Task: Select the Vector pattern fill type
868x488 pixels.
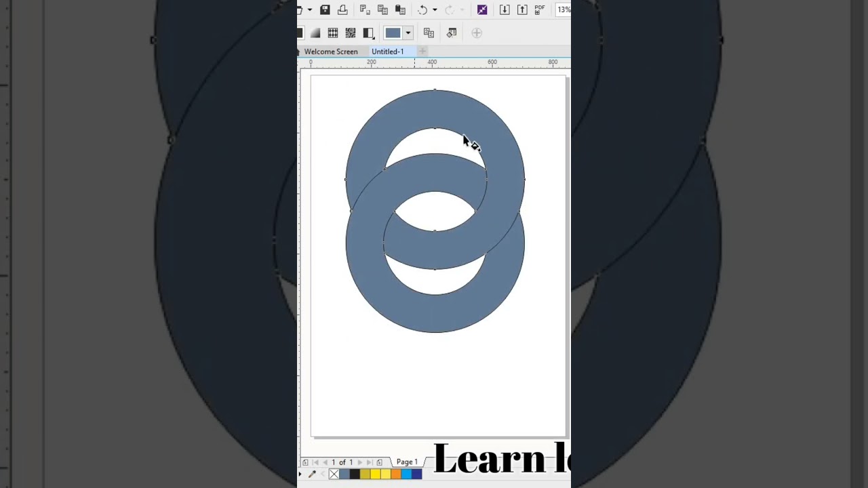Action: 333,33
